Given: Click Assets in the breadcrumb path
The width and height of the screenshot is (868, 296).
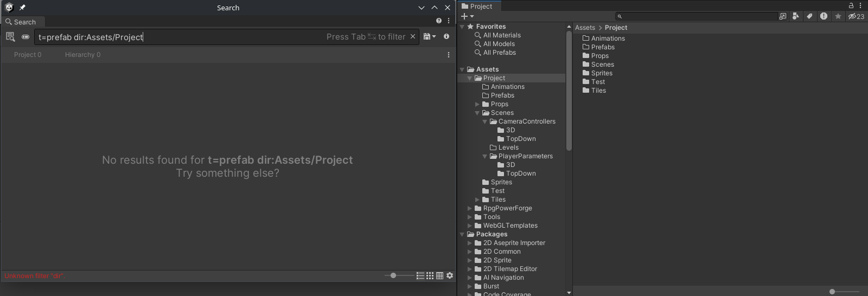Looking at the screenshot, I should pos(585,28).
